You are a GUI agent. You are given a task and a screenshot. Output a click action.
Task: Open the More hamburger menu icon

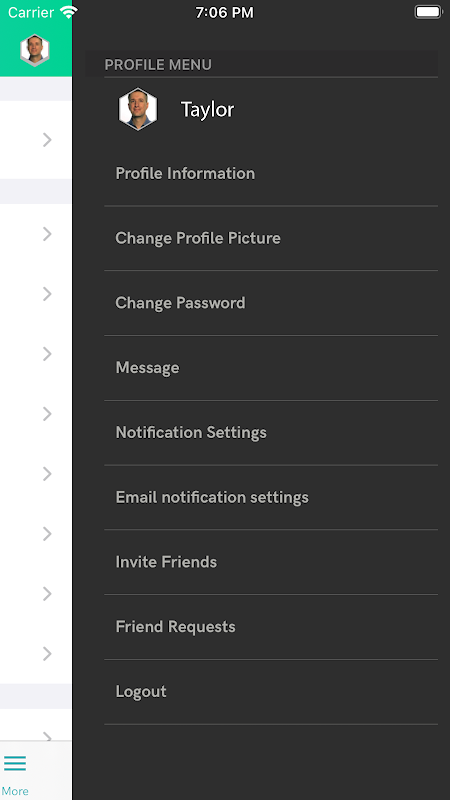point(15,763)
